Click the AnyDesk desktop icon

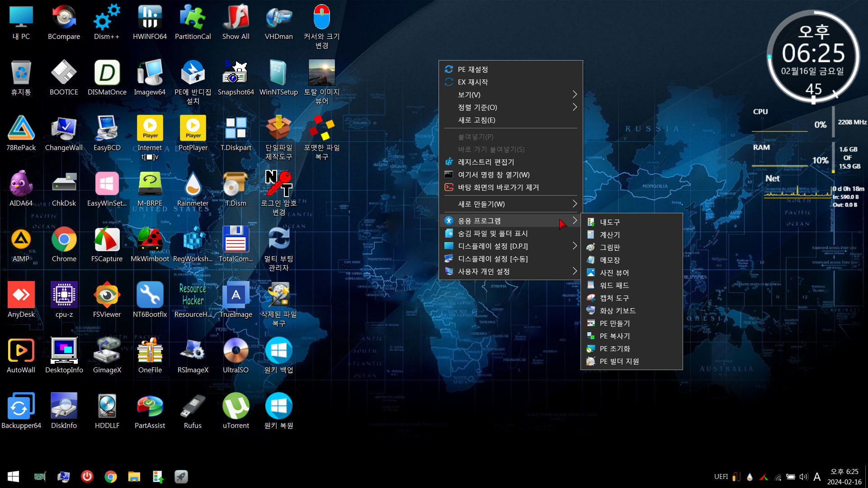21,300
